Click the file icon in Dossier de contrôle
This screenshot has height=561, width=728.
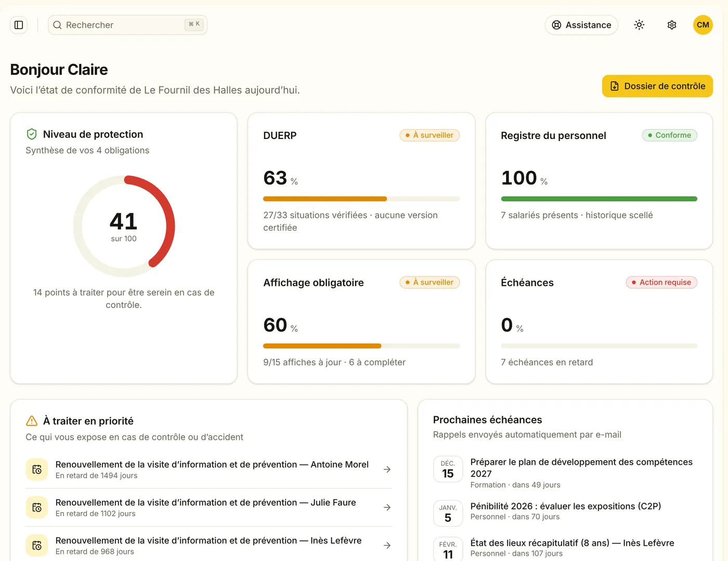(614, 86)
